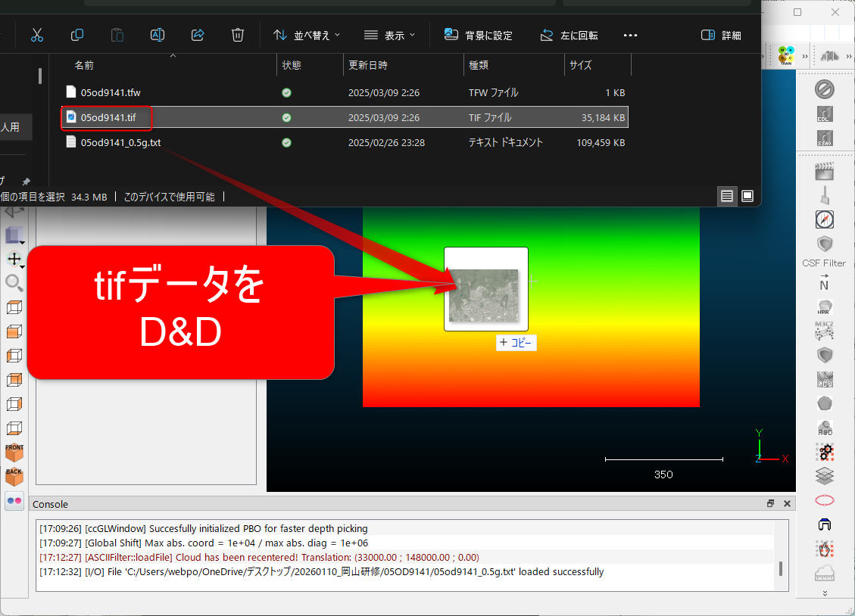Click the 背景に設定 button
Viewport: 855px width, 616px height.
478,35
